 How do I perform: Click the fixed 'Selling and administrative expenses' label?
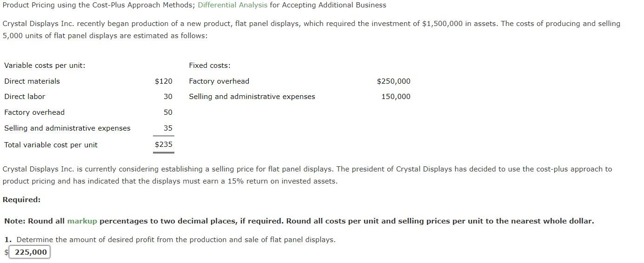[252, 97]
